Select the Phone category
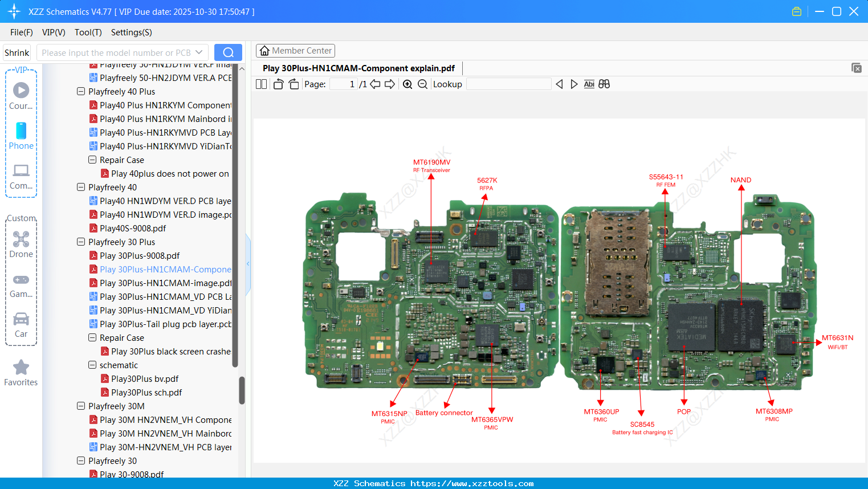This screenshot has height=489, width=868. [x=21, y=136]
